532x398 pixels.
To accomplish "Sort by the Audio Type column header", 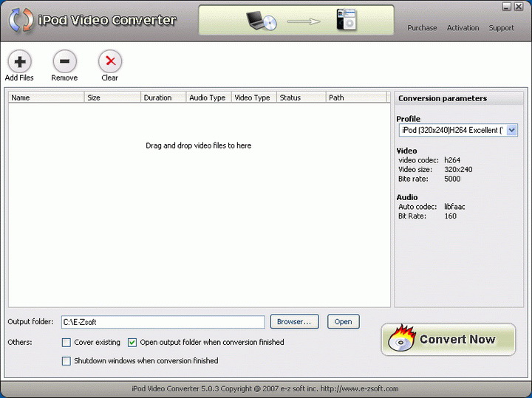I will (x=208, y=97).
